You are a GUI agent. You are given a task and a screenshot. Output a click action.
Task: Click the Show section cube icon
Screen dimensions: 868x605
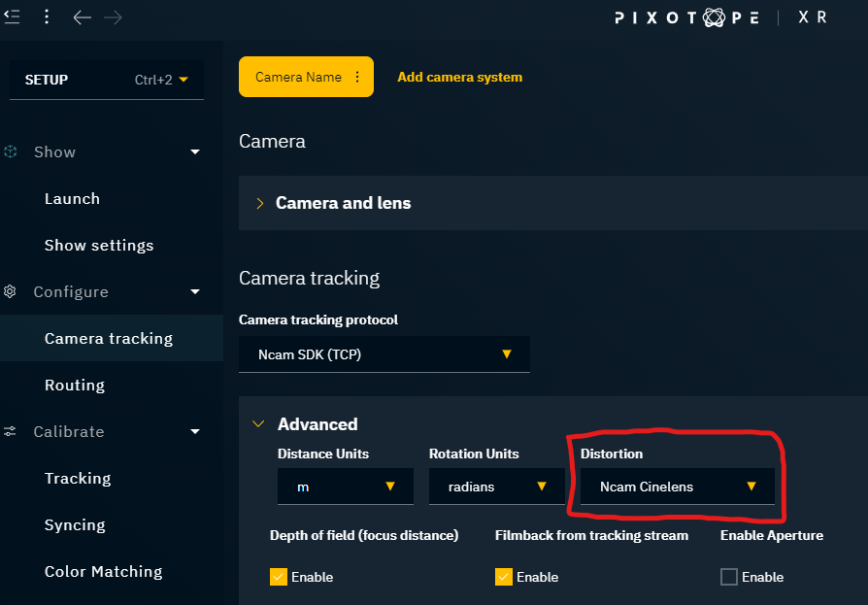point(11,151)
